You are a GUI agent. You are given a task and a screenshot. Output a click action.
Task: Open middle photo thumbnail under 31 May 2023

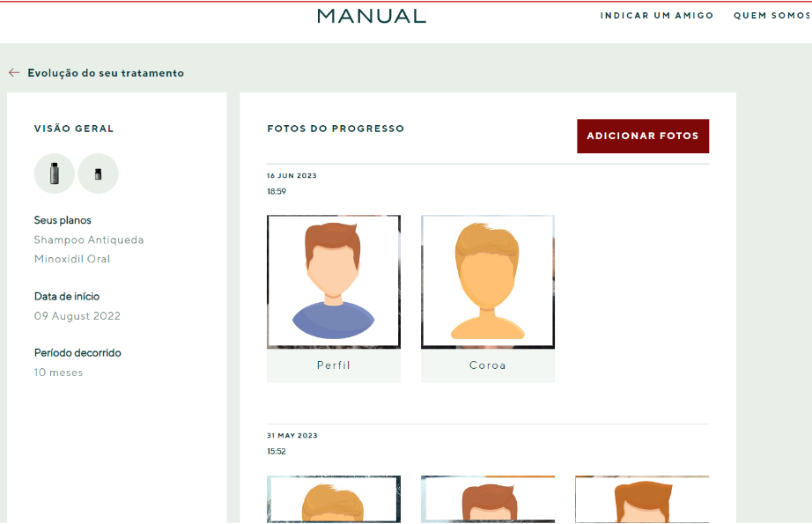pyautogui.click(x=488, y=499)
